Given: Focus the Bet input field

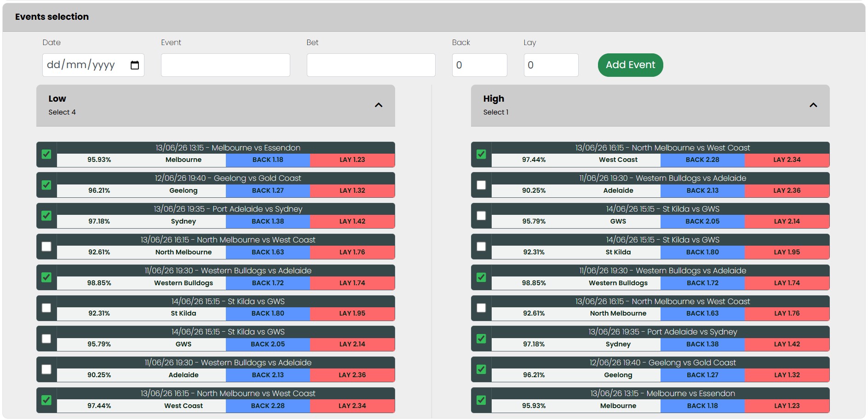Looking at the screenshot, I should point(371,65).
